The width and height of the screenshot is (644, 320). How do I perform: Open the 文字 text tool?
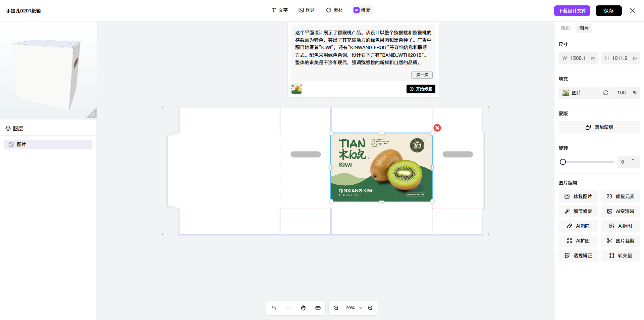click(279, 10)
